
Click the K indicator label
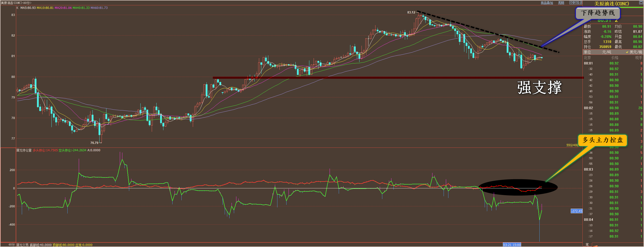point(17,8)
